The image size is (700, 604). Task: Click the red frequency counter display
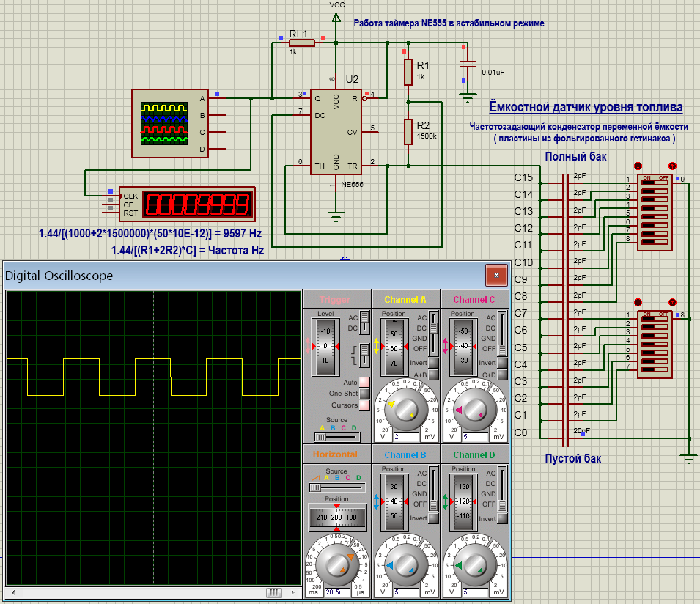coord(198,204)
